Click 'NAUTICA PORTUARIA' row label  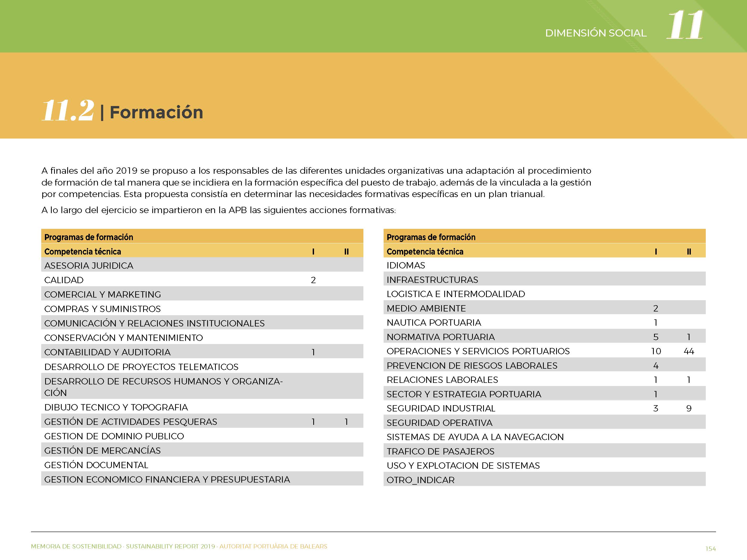(433, 322)
